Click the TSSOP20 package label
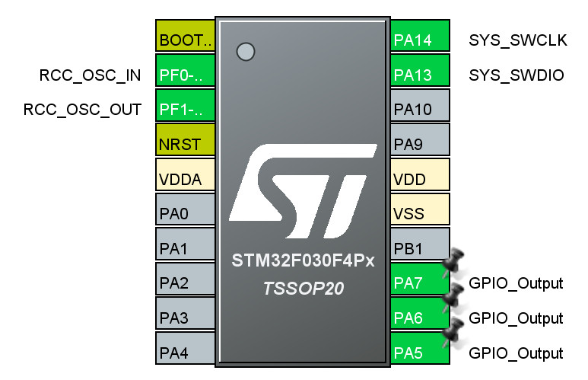 (304, 289)
